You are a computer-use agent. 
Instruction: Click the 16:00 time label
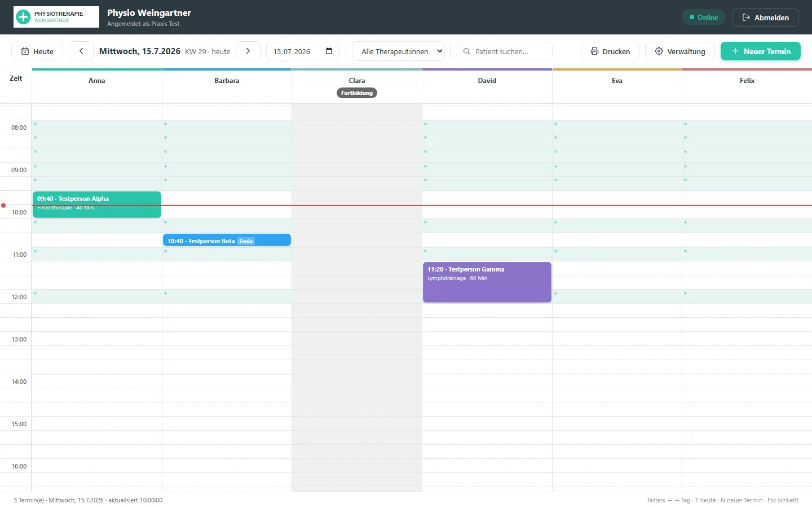point(19,466)
